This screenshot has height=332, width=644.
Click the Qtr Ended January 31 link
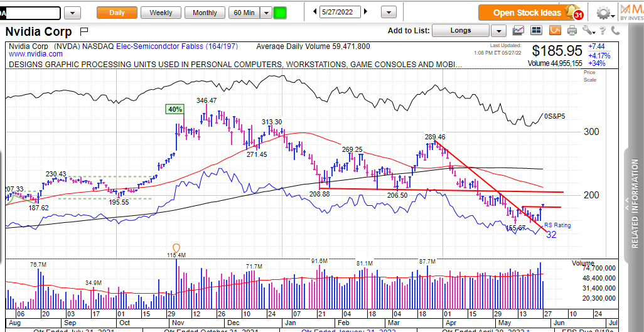[x=348, y=329]
